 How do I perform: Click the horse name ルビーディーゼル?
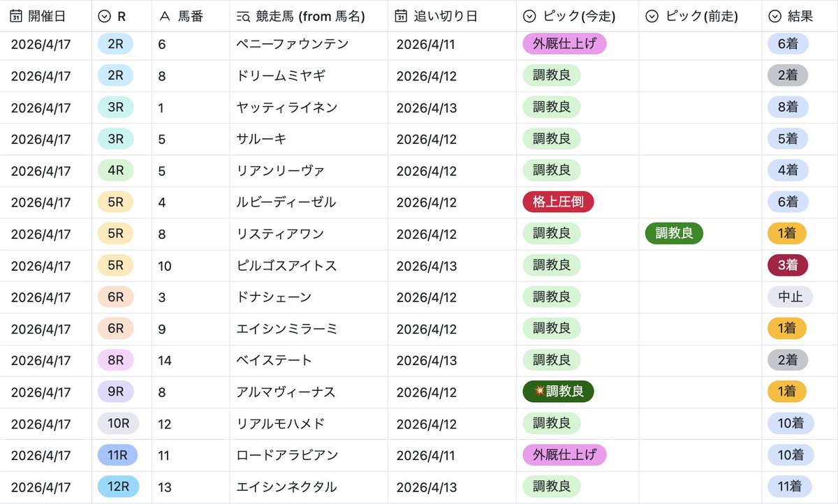(x=286, y=202)
